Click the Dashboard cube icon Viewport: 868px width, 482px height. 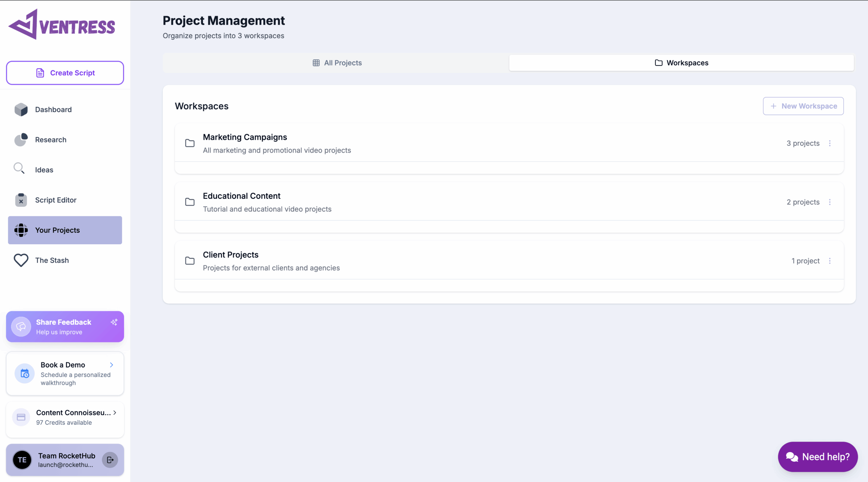[21, 110]
